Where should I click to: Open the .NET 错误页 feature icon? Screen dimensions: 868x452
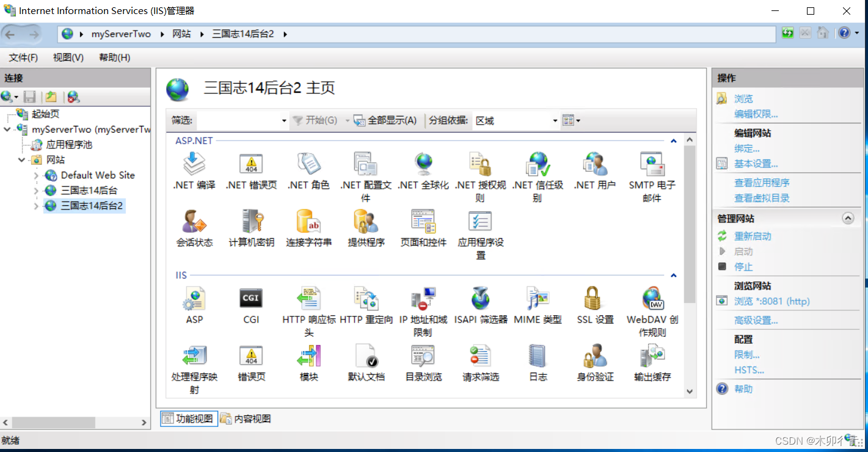pyautogui.click(x=251, y=164)
